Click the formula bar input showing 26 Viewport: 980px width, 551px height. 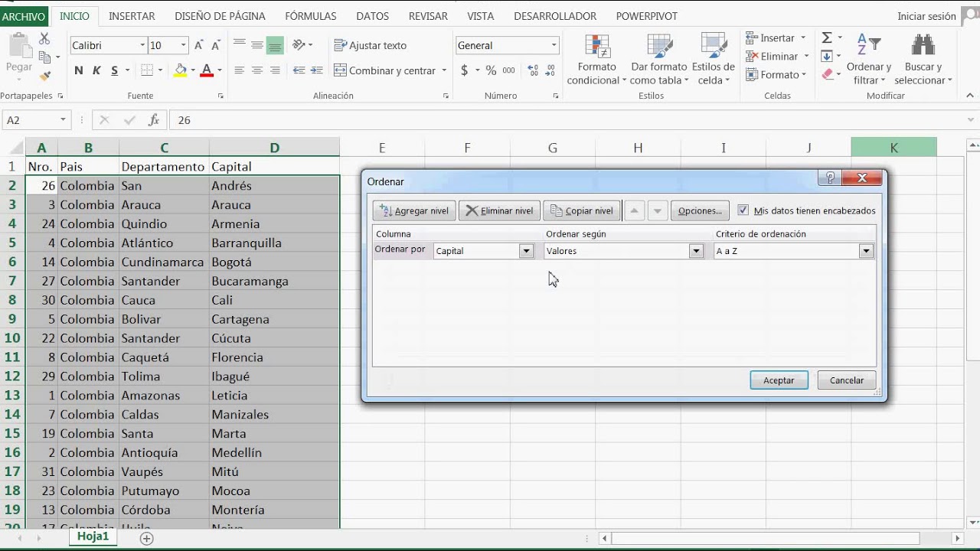click(x=567, y=120)
